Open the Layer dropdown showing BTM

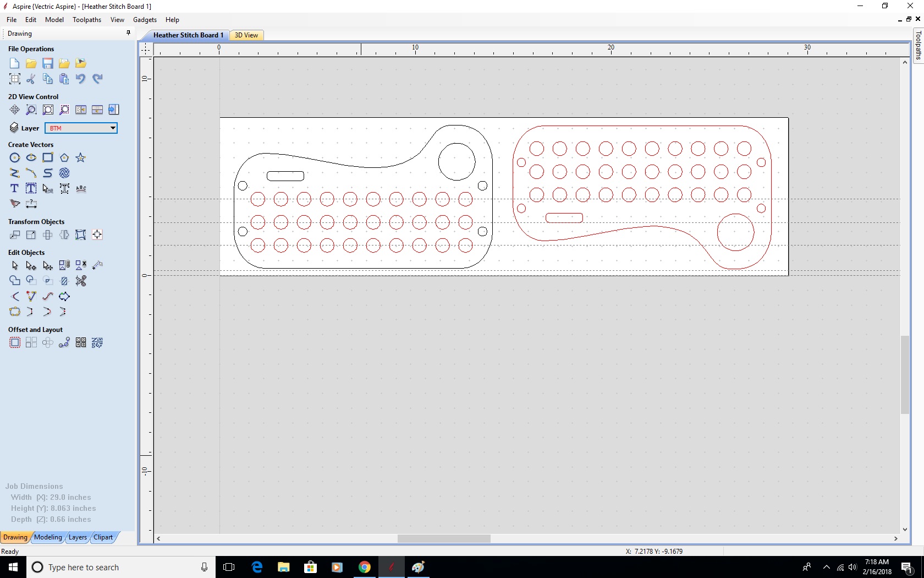(81, 128)
